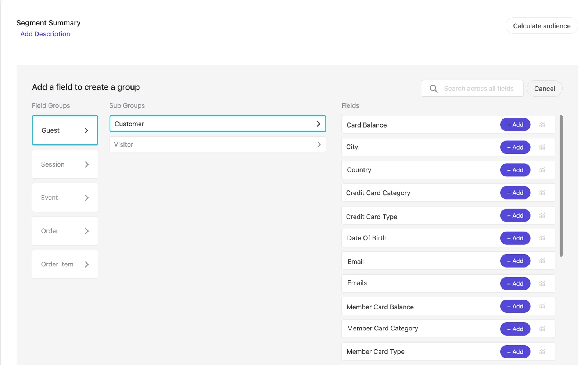This screenshot has height=365, width=588.
Task: Open chart icon for Country field
Action: [x=542, y=170]
